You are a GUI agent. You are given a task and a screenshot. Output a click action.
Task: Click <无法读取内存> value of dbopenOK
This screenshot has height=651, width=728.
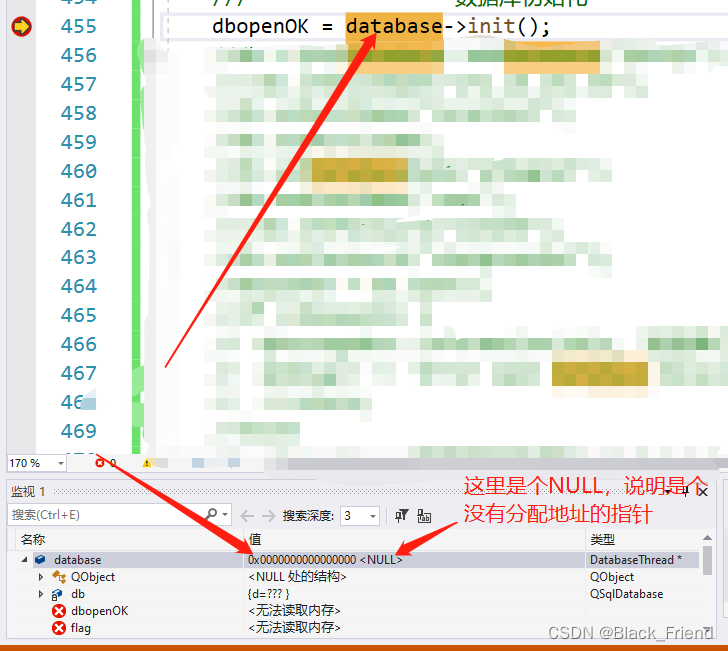[x=294, y=611]
